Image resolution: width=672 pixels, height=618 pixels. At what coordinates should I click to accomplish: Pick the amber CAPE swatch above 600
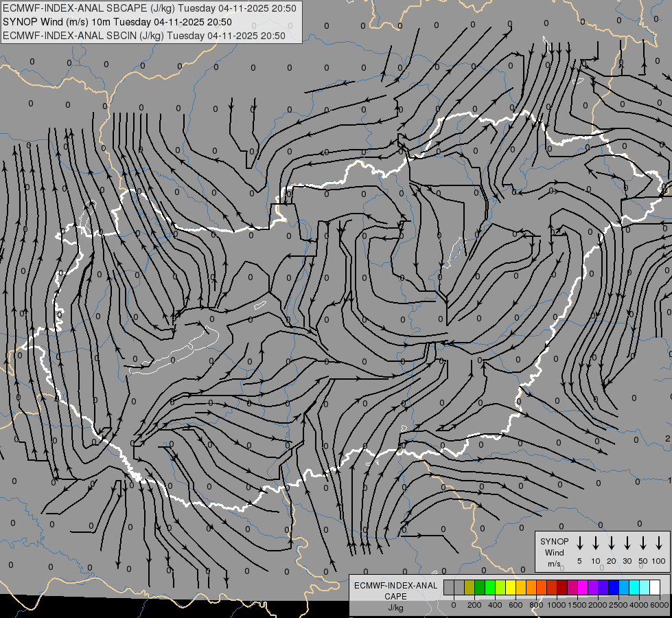click(521, 587)
